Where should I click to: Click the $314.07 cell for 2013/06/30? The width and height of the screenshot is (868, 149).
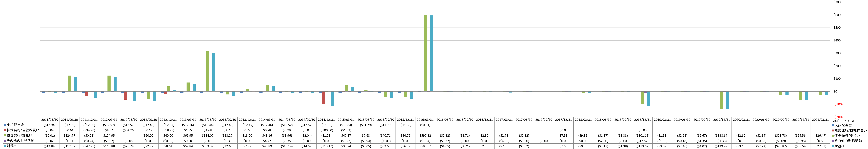point(208,136)
